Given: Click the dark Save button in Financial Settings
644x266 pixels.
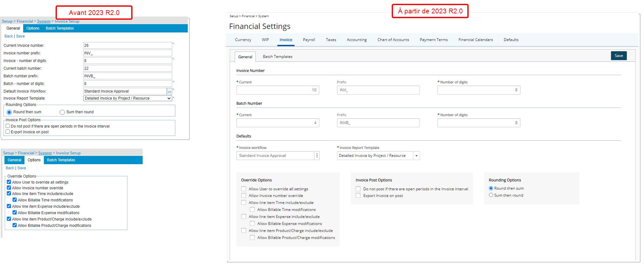Looking at the screenshot, I should 619,56.
